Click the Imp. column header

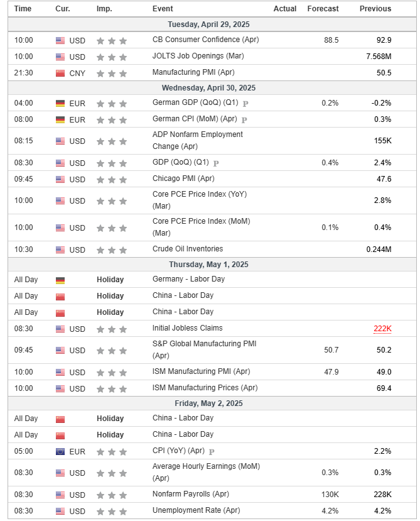pyautogui.click(x=104, y=9)
